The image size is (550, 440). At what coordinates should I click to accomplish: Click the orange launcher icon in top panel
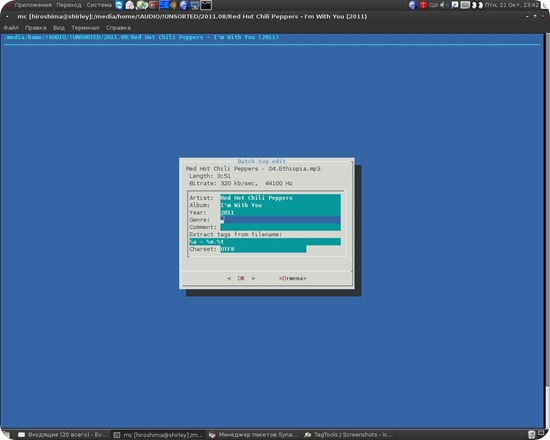[x=174, y=5]
